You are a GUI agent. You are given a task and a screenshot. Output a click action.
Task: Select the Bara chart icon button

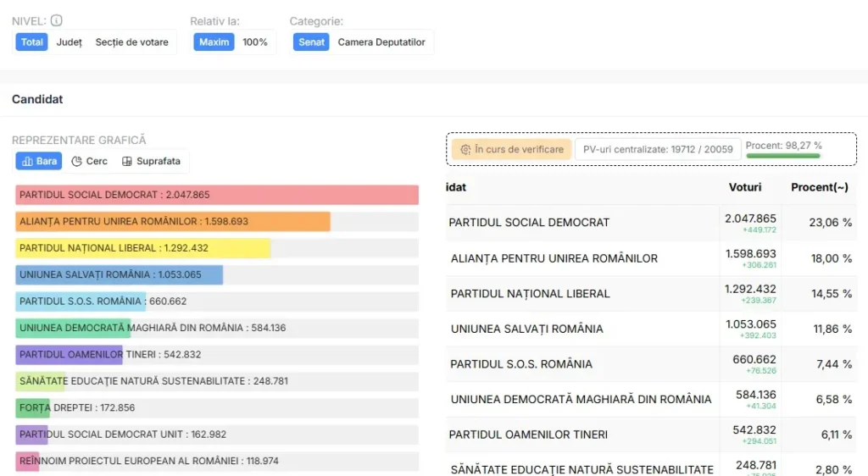click(x=39, y=161)
